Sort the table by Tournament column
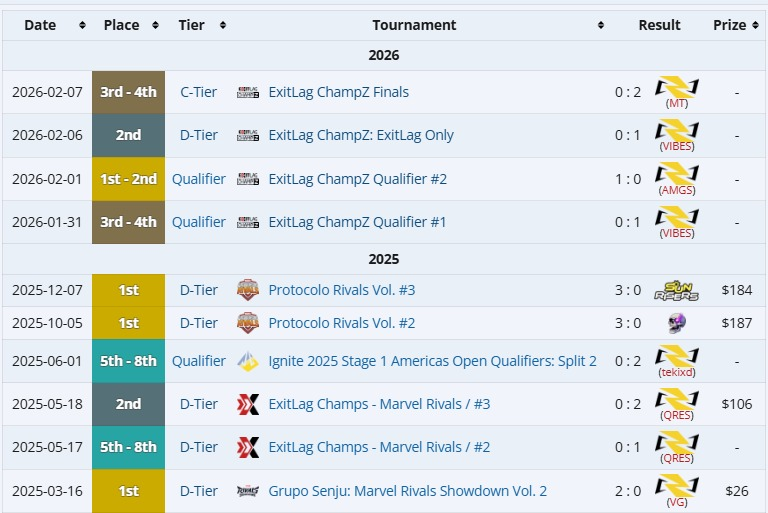The height and width of the screenshot is (513, 768). 601,25
